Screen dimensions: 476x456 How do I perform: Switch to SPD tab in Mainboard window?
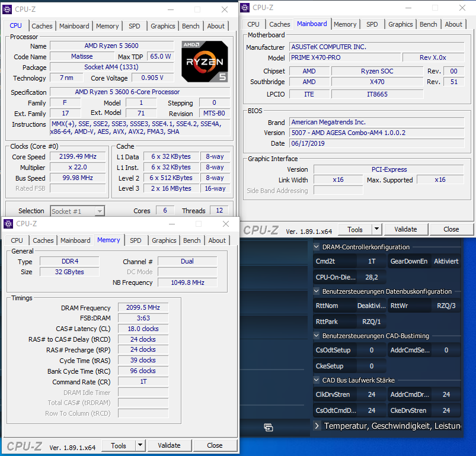coord(372,24)
